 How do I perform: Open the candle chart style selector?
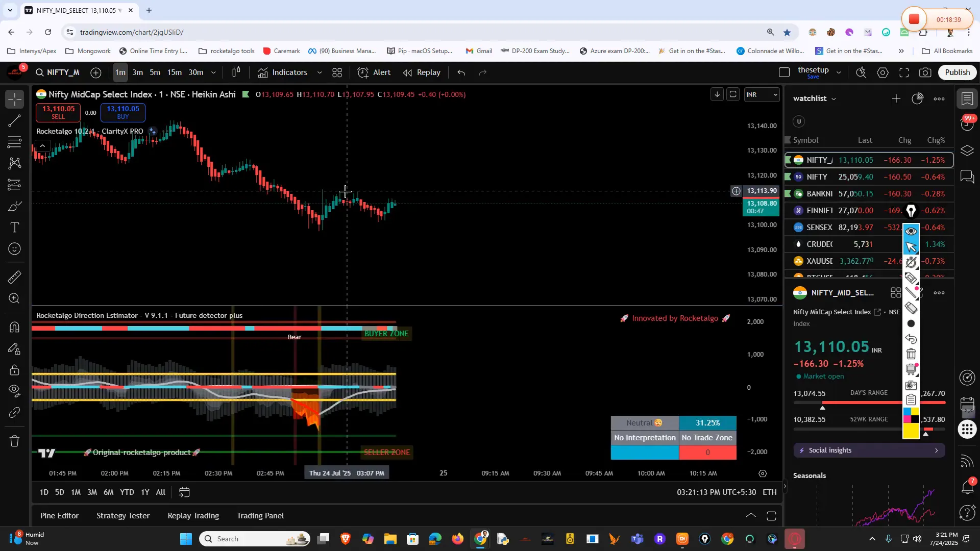tap(236, 72)
